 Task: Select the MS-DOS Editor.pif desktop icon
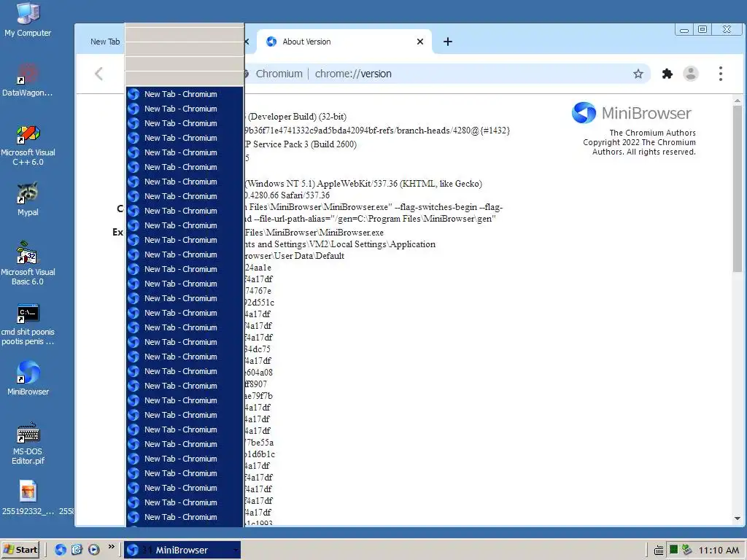click(28, 444)
